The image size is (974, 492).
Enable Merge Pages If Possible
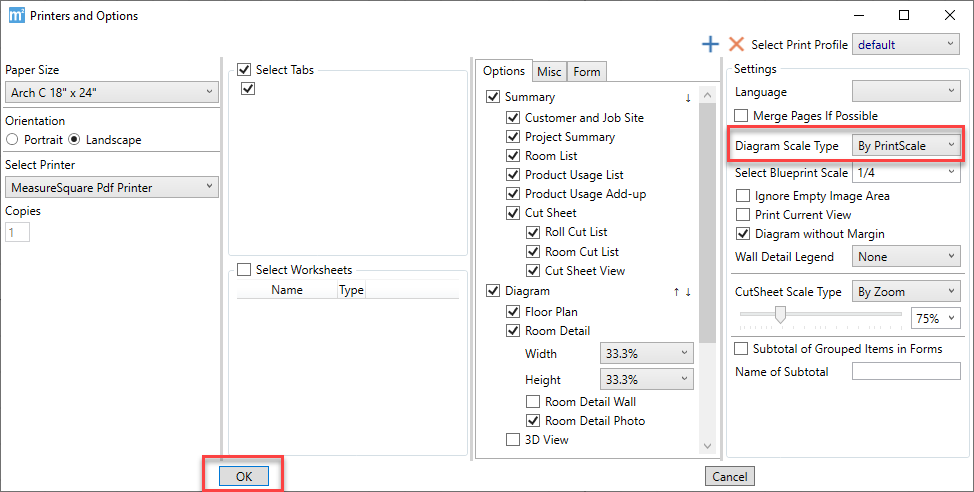pyautogui.click(x=741, y=116)
